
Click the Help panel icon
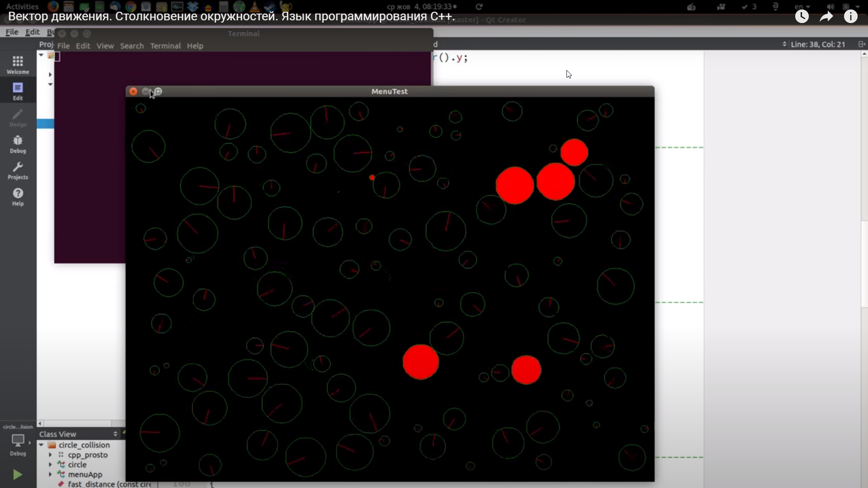pos(17,193)
